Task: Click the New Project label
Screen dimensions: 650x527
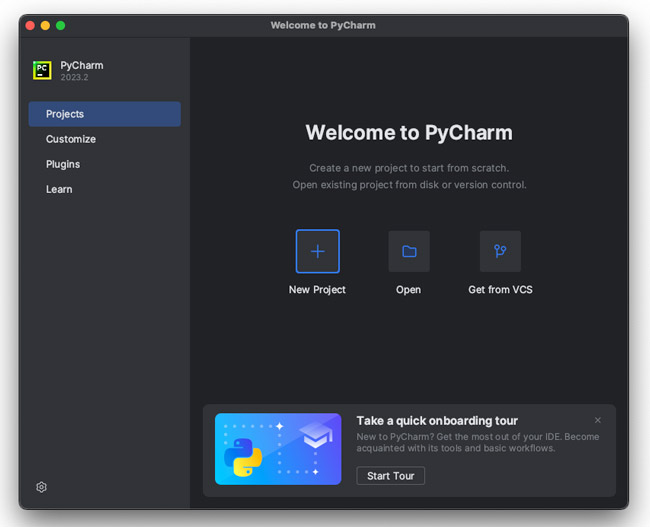Action: point(317,289)
